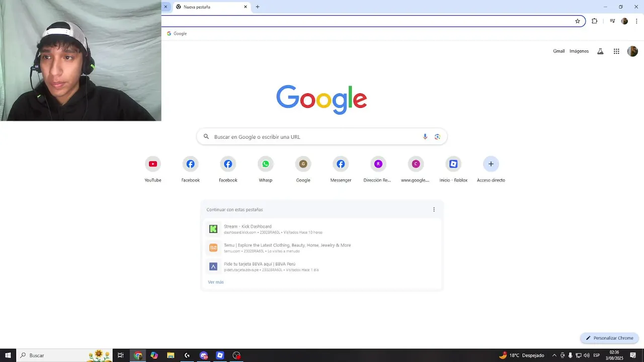Viewport: 644px width, 362px height.
Task: Bookmark this page with the star icon
Action: tap(578, 21)
